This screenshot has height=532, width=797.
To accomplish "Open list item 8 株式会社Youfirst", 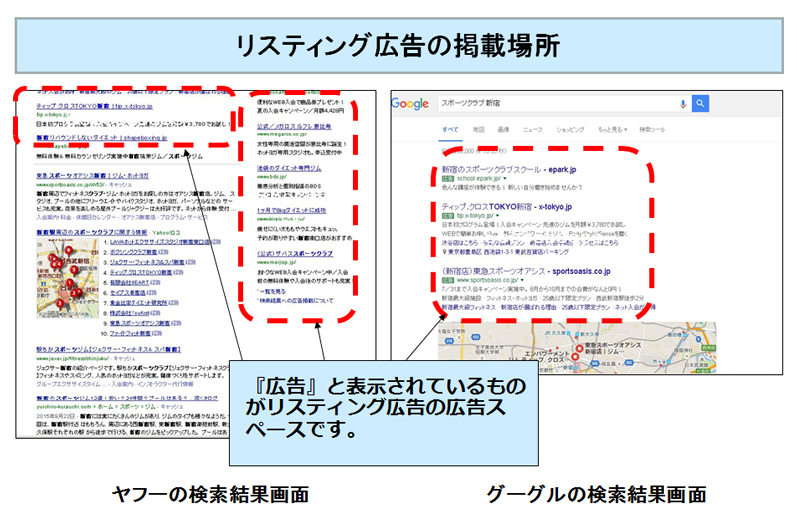I will pos(130,313).
